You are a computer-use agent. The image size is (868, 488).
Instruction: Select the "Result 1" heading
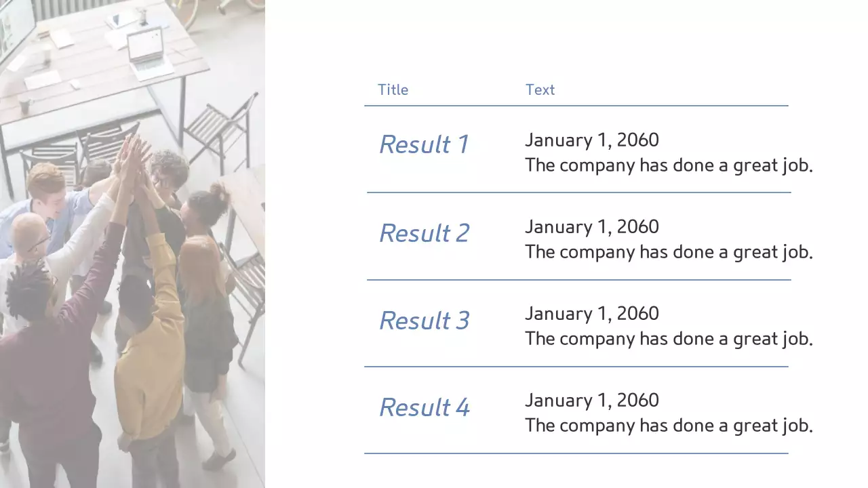click(424, 144)
